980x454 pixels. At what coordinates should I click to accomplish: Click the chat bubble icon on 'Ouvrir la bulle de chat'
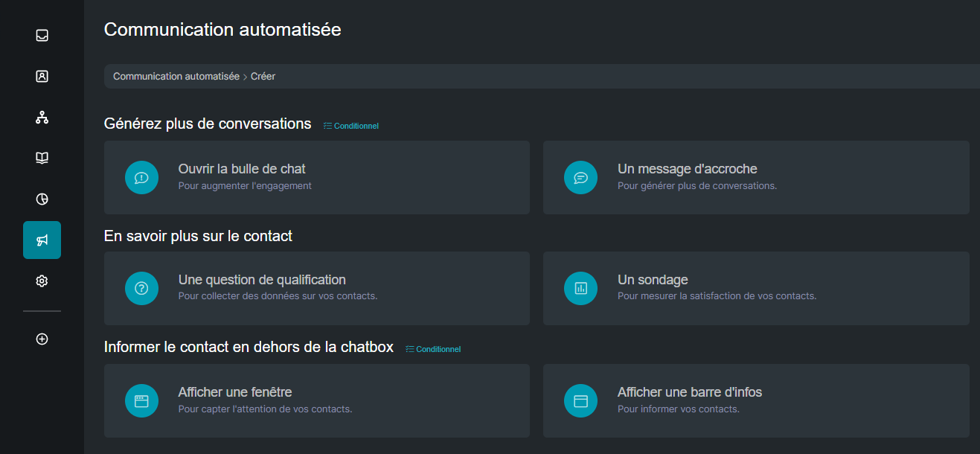coord(141,177)
